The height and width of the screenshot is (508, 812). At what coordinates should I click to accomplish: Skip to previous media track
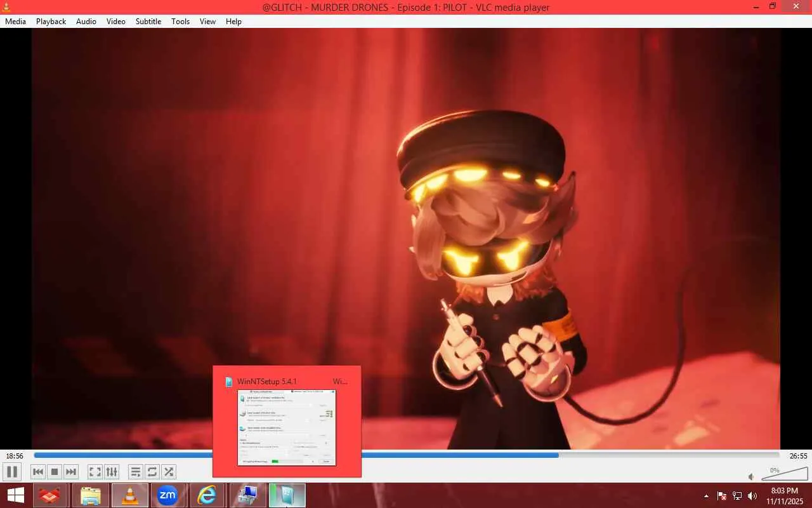38,472
